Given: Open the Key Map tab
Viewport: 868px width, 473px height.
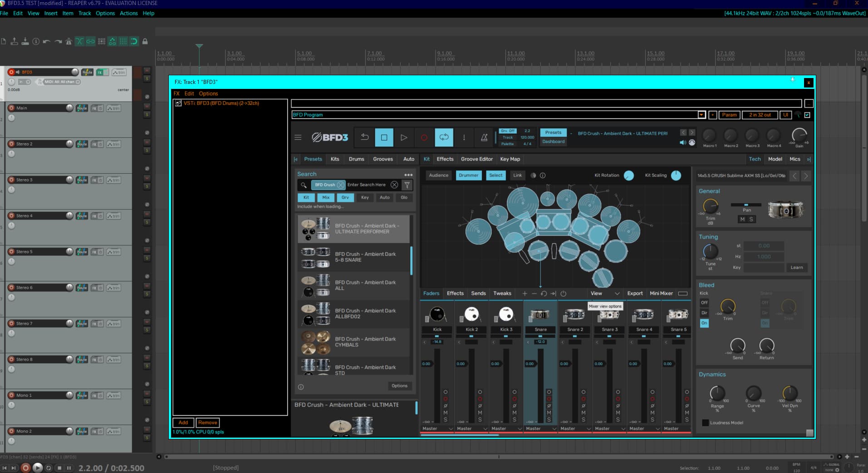Looking at the screenshot, I should click(510, 159).
